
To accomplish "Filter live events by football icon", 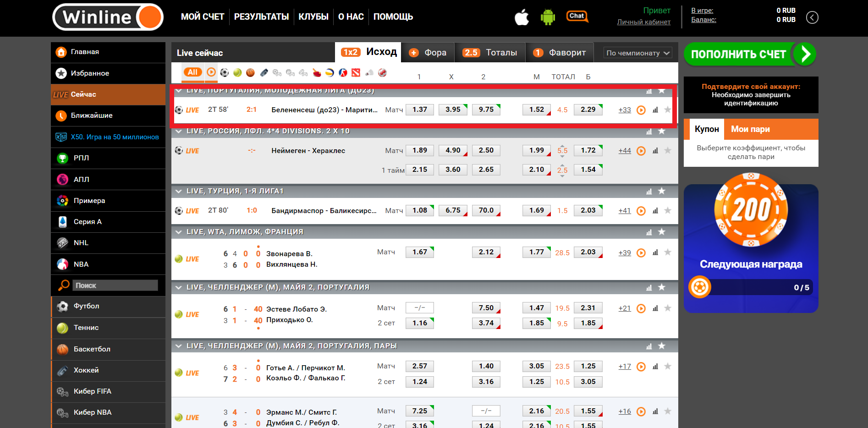I will click(x=225, y=72).
